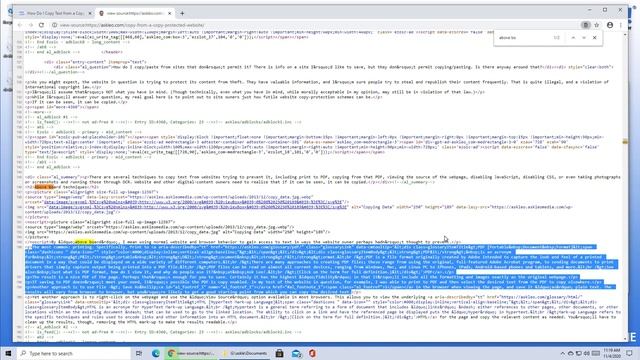The width and height of the screenshot is (640, 360).
Task: Close the view-source tab
Action: 169,13
